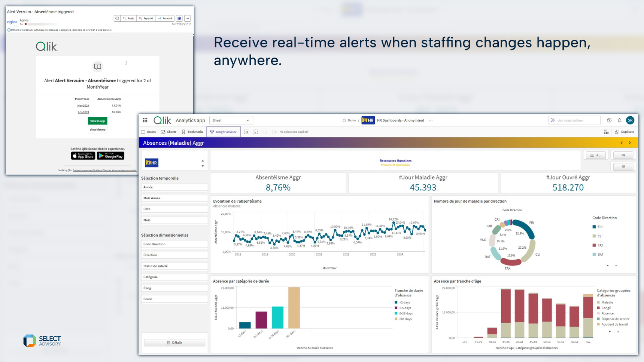
Task: Expand the Code Direction filter
Action: pyautogui.click(x=174, y=244)
